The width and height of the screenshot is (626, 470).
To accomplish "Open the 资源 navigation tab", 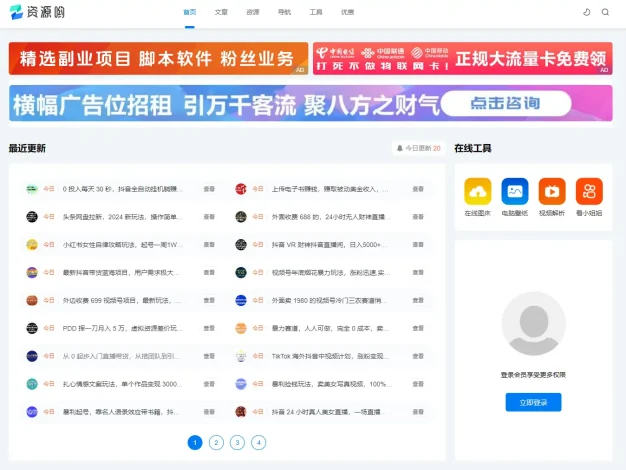I will [x=253, y=12].
